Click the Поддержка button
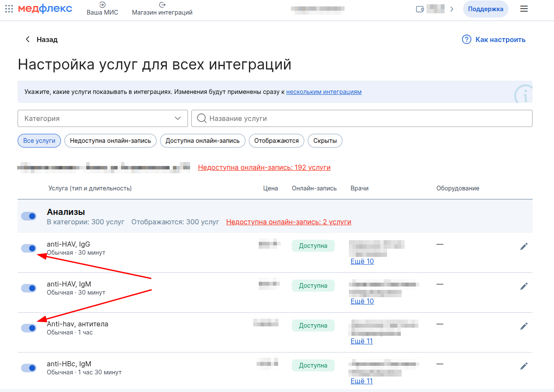Viewport: 554px width, 392px height. tap(485, 9)
